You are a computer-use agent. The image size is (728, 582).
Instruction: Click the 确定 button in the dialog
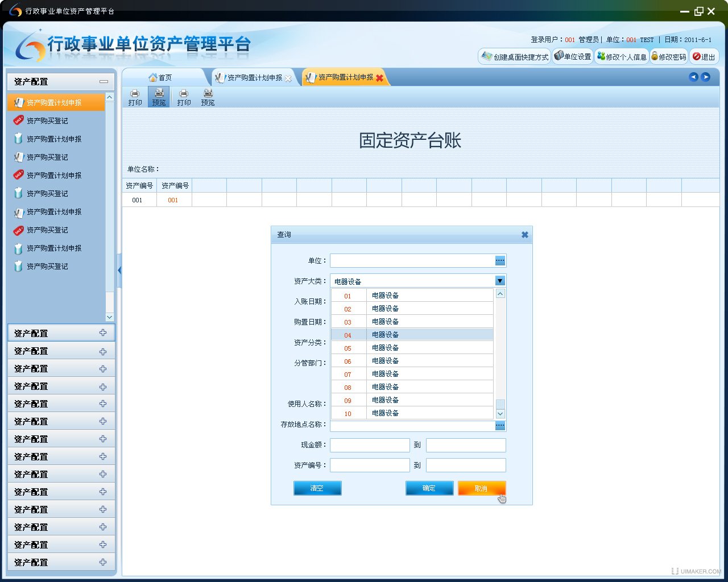pyautogui.click(x=429, y=488)
